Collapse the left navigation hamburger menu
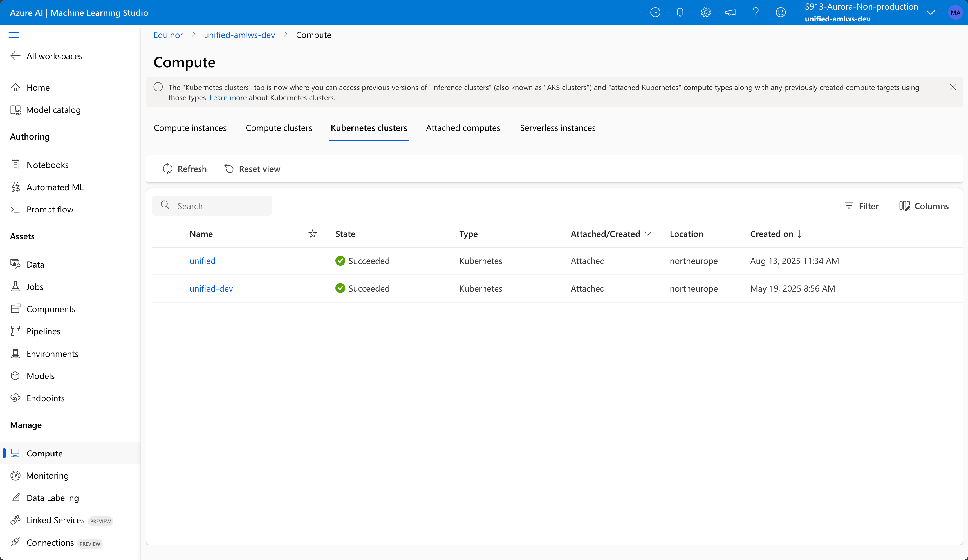 (14, 35)
